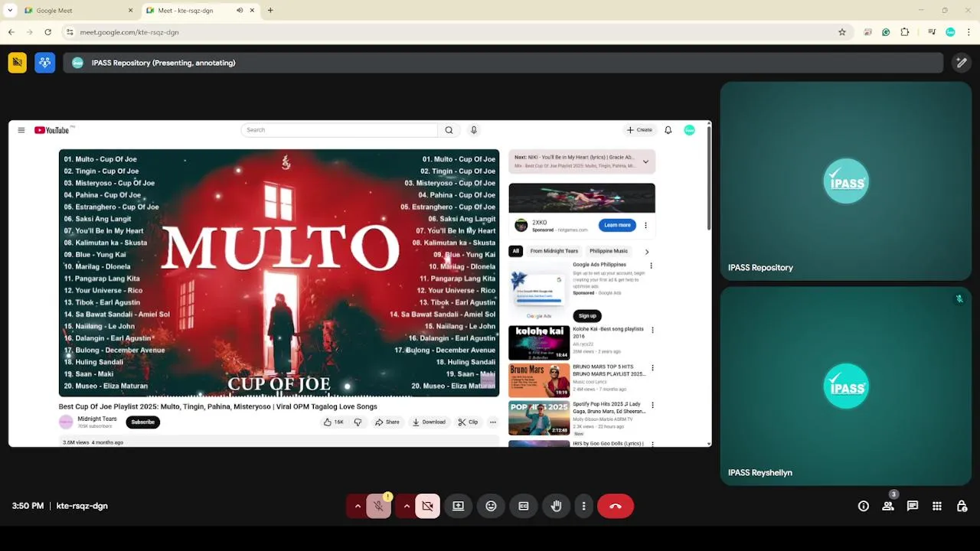This screenshot has width=980, height=551.
Task: Click Download under the video
Action: click(429, 422)
